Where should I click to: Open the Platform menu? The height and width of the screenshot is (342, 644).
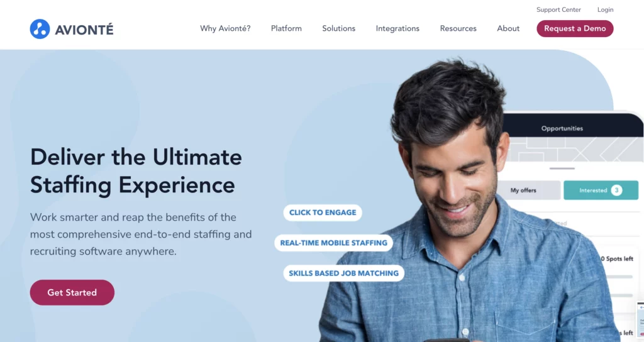tap(286, 28)
